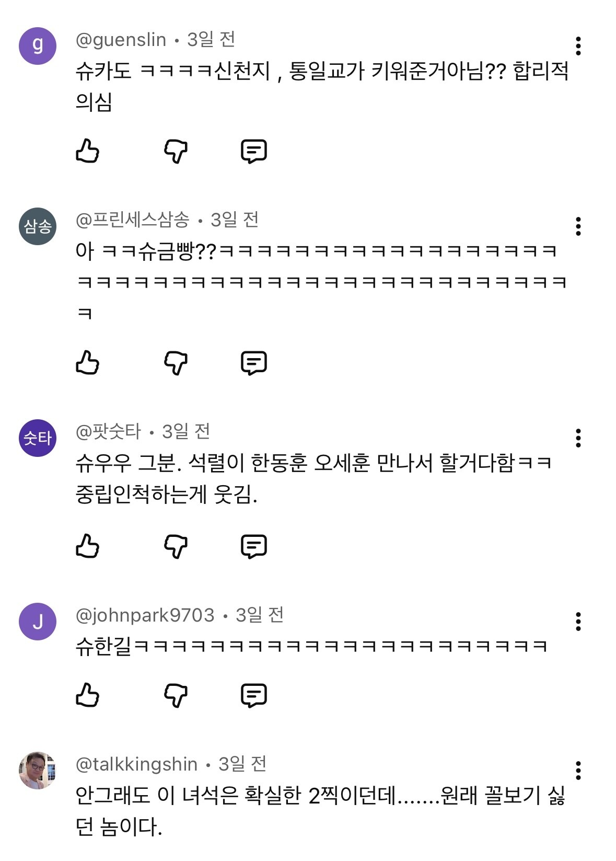The height and width of the screenshot is (861, 616).
Task: Open more options for @프린세스삼송's comment
Action: pyautogui.click(x=578, y=226)
